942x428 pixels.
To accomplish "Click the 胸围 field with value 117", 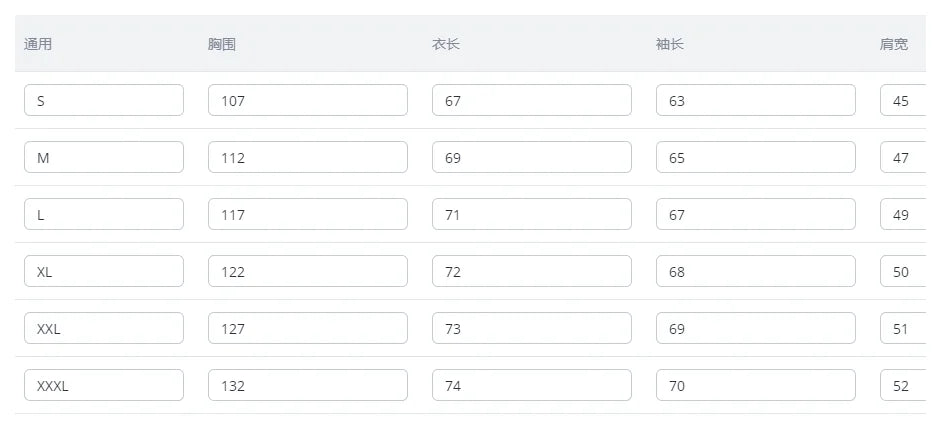I will click(307, 214).
